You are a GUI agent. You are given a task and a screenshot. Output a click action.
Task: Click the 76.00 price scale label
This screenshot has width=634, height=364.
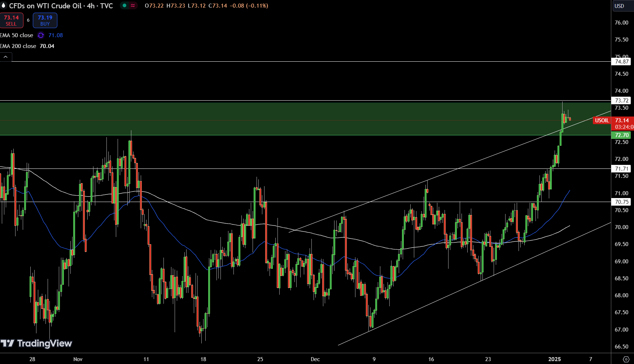coord(621,23)
